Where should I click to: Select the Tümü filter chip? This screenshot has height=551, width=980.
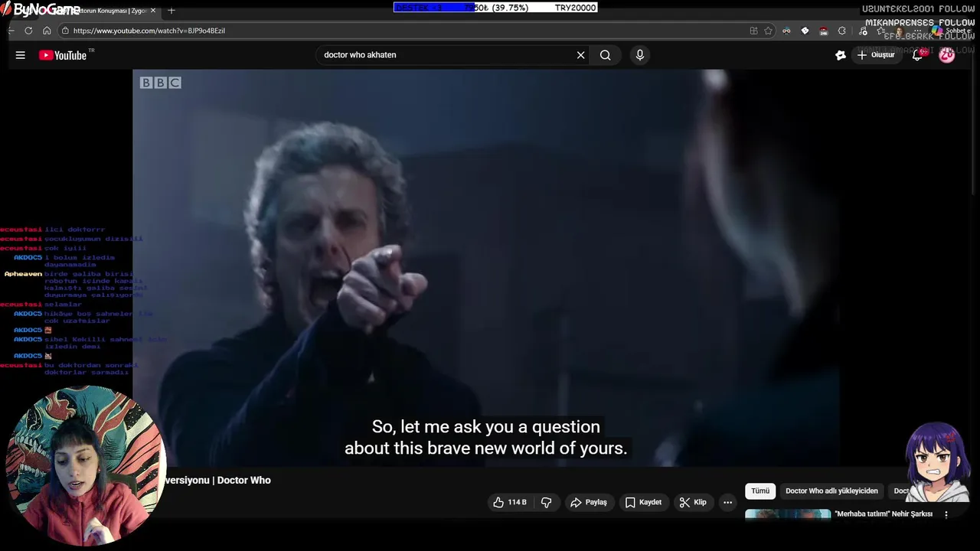point(760,491)
